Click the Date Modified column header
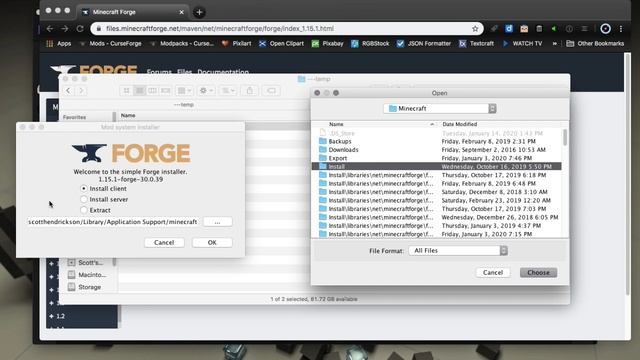 pos(460,124)
